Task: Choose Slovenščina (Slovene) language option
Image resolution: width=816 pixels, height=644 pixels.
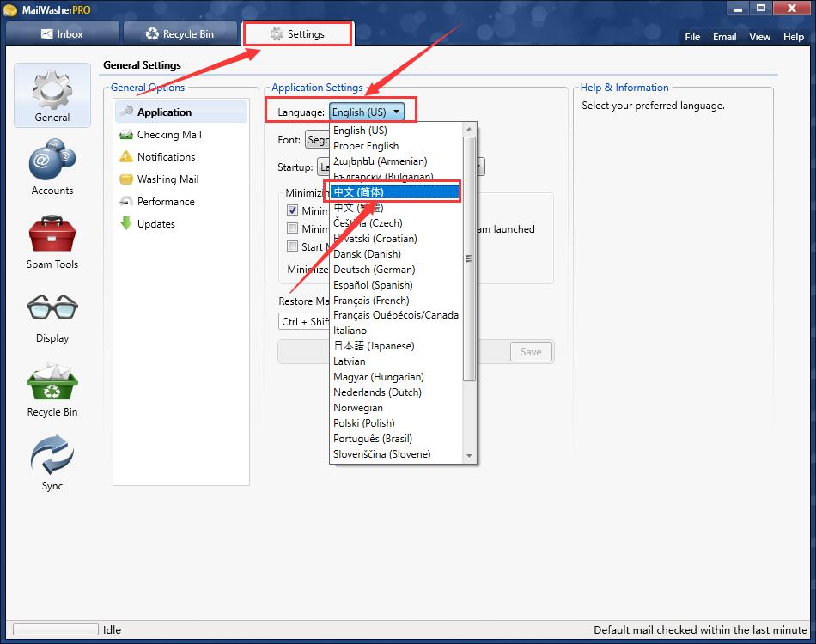Action: point(396,454)
